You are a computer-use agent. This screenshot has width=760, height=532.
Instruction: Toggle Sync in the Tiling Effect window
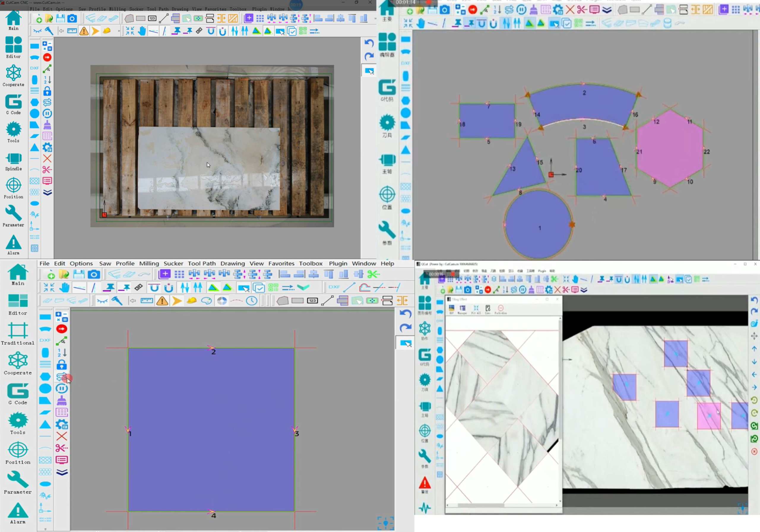(487, 310)
